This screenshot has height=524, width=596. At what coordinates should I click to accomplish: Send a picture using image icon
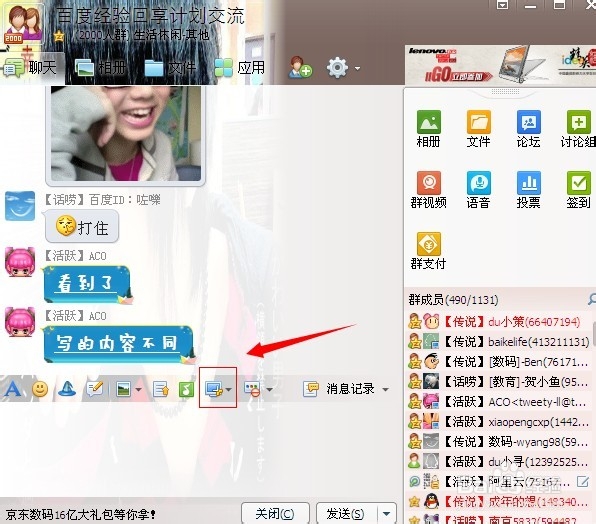(x=124, y=389)
